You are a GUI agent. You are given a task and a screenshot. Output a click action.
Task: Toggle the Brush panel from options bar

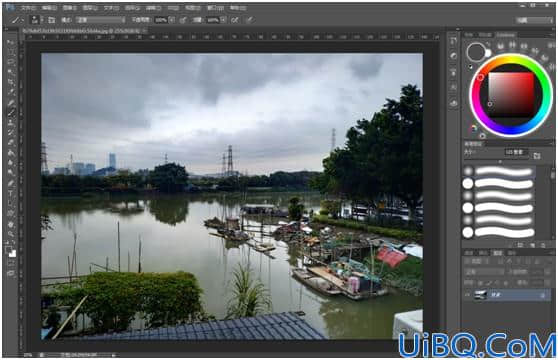[51, 20]
